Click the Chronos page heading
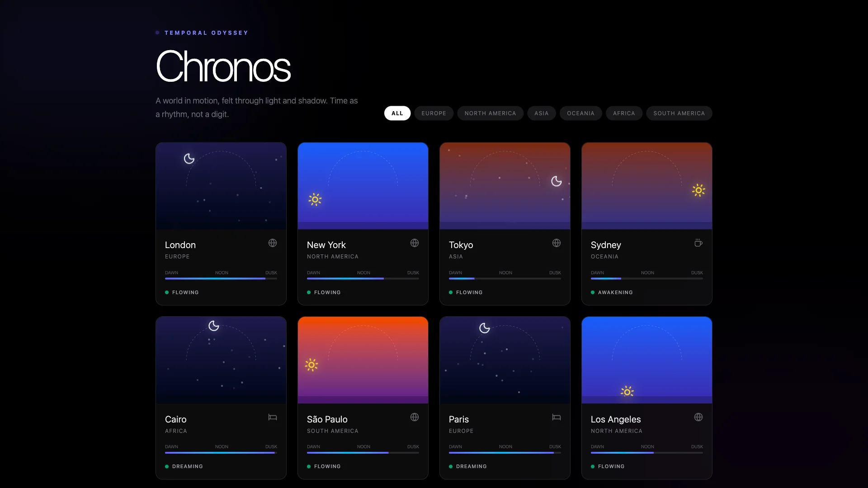Screen dimensions: 868x488 coord(223,66)
